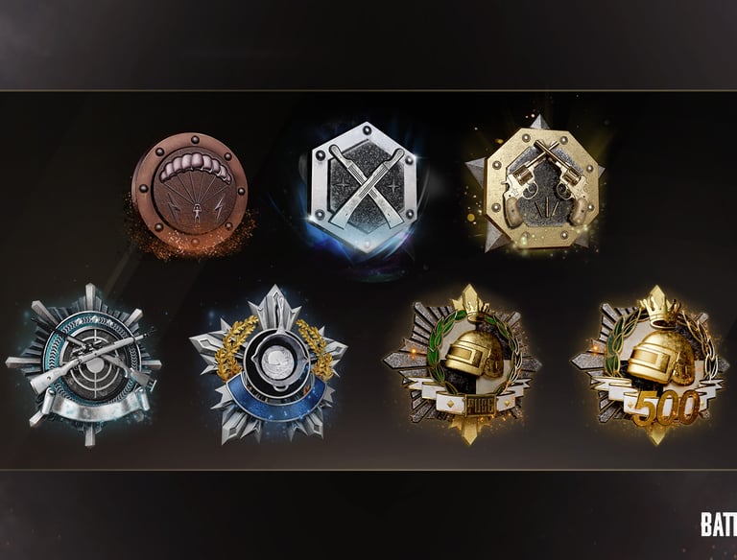Select the bronze parachute medal
This screenshot has width=737, height=560.
pos(189,190)
